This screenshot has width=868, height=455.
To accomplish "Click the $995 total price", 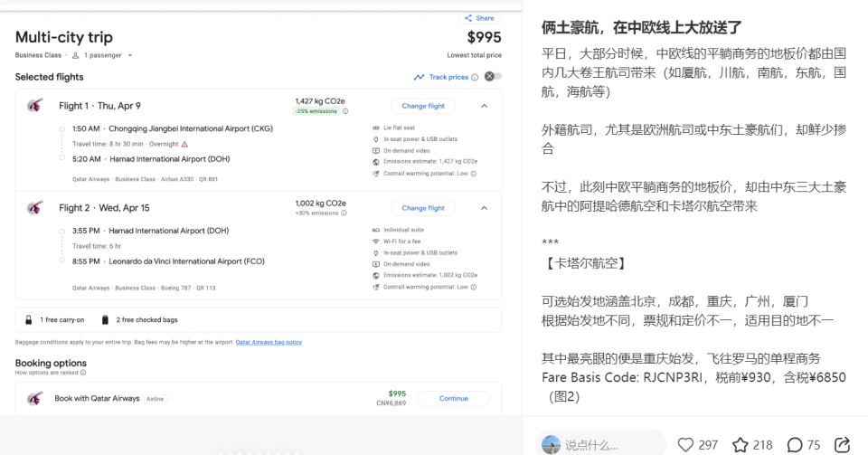I will coord(484,38).
